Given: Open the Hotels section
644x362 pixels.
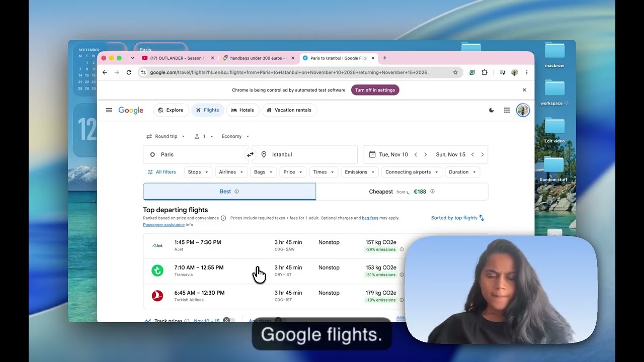Looking at the screenshot, I should coord(243,110).
